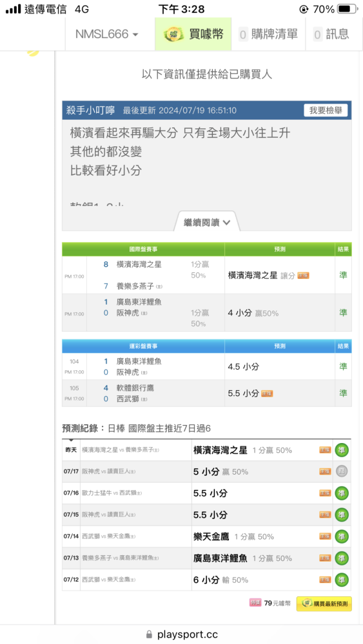Click 軟體銀行鷹 team name in game 105

[135, 388]
